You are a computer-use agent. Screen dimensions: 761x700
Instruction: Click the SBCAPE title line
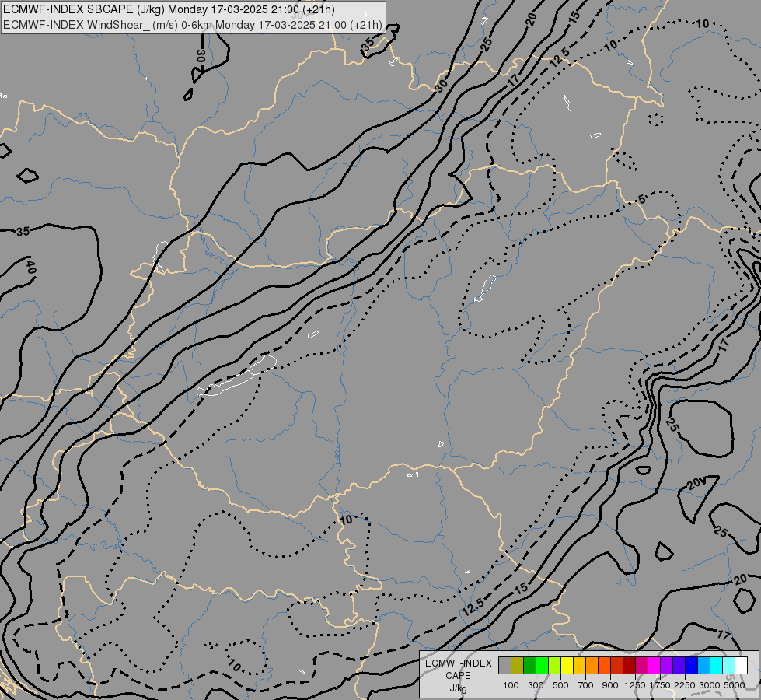pyautogui.click(x=169, y=9)
